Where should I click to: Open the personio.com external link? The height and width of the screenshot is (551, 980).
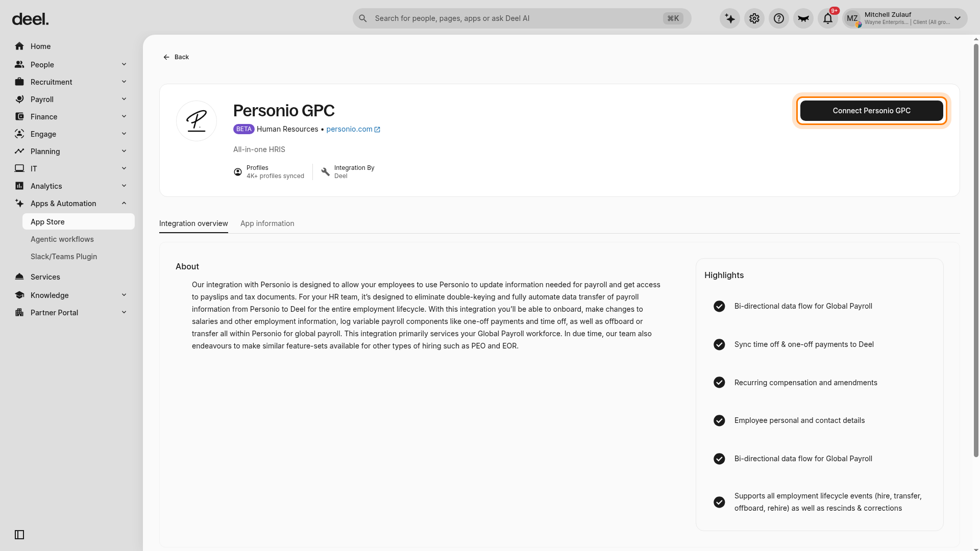coord(353,129)
